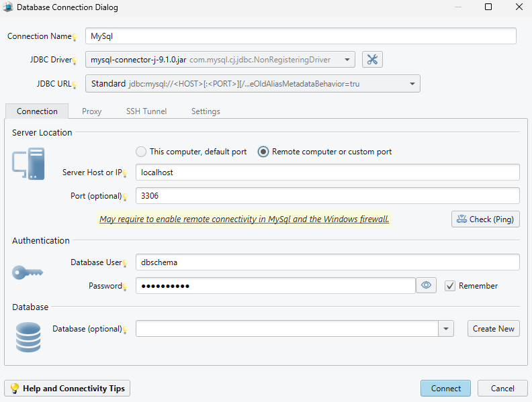Click the lightbulb hint beside Connection Name
Screen dimensions: 532x402
pos(75,37)
